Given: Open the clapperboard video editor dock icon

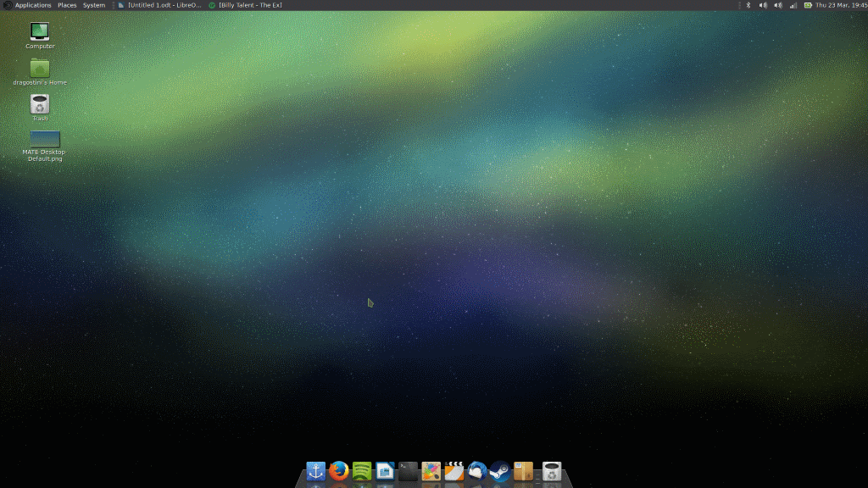Looking at the screenshot, I should [x=453, y=472].
